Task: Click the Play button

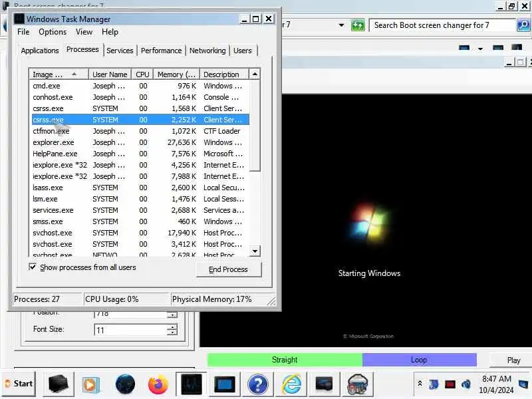Action: click(513, 360)
